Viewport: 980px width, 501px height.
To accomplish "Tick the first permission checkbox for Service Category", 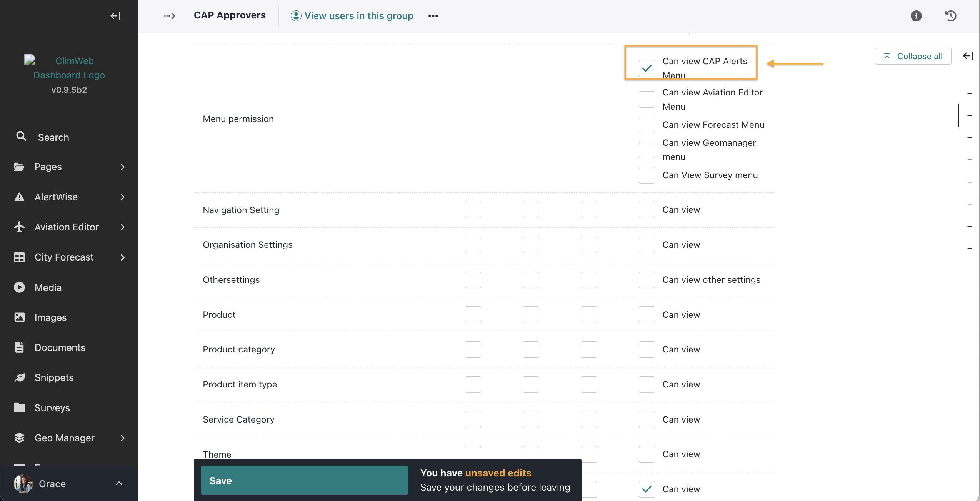I will pos(473,419).
